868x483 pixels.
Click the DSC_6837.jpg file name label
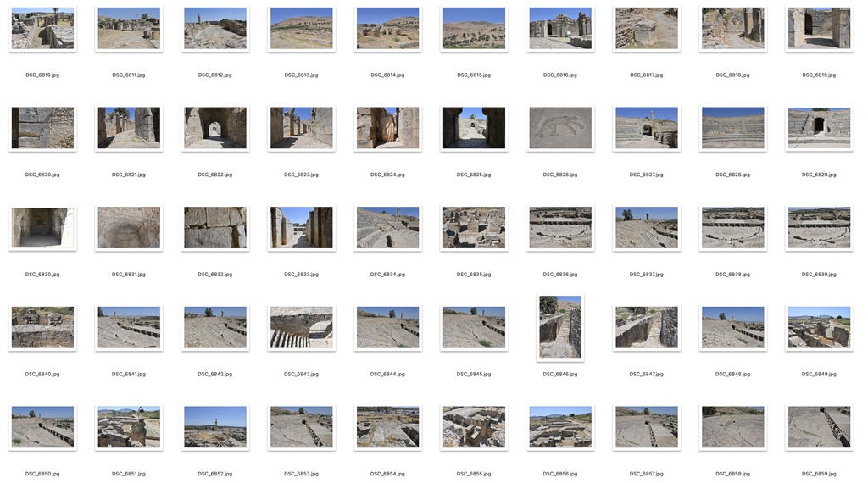[x=647, y=275]
